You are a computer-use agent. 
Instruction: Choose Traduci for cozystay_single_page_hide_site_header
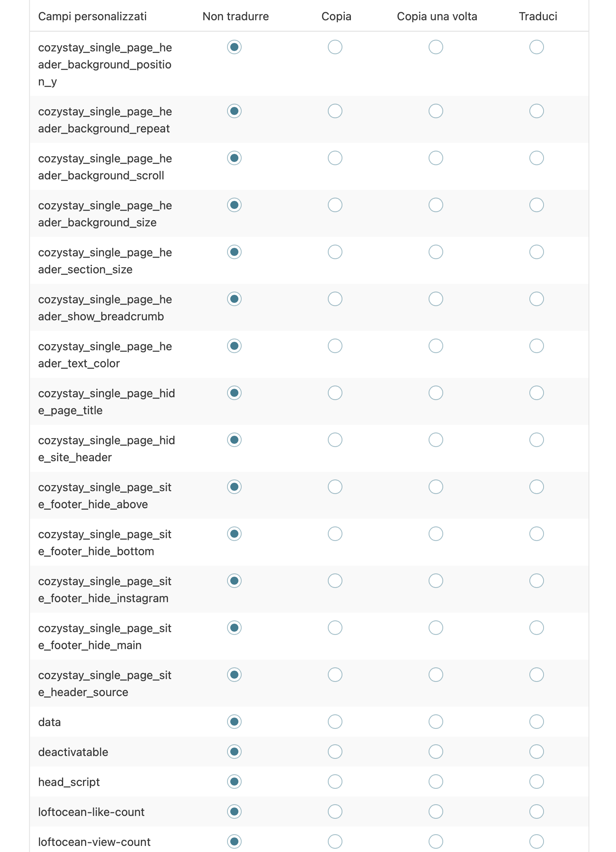coord(537,440)
